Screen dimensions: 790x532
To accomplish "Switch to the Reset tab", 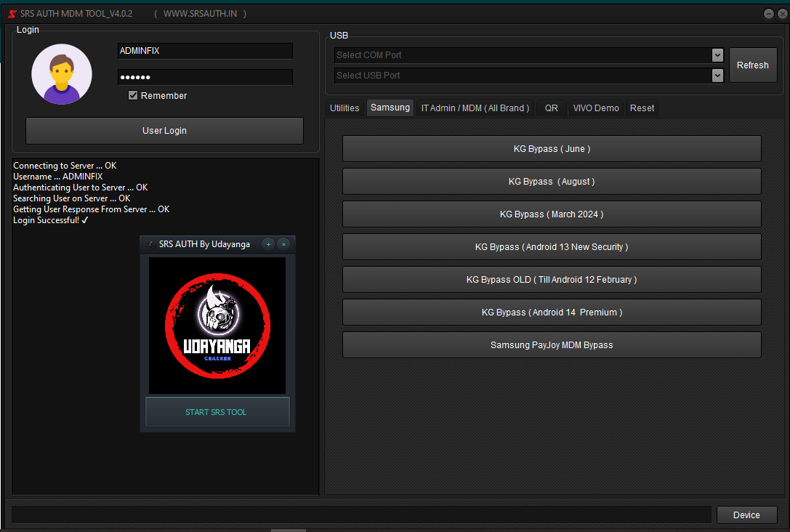I will click(642, 108).
